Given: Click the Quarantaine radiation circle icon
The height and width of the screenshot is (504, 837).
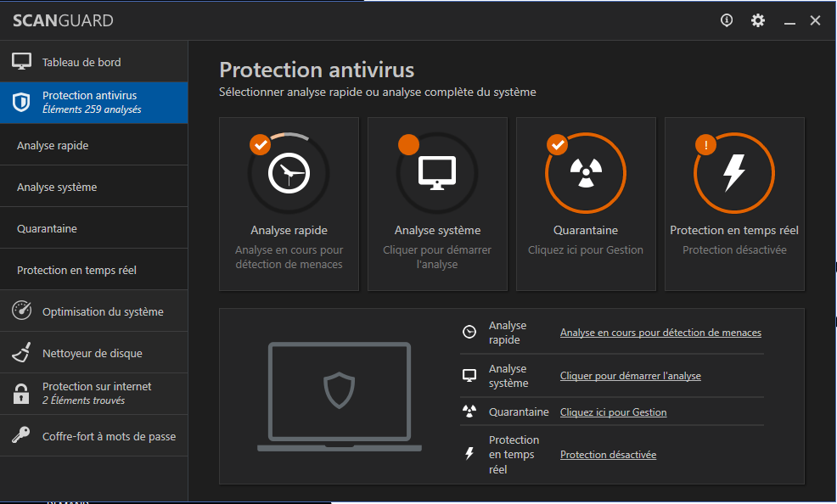Looking at the screenshot, I should coord(586,173).
